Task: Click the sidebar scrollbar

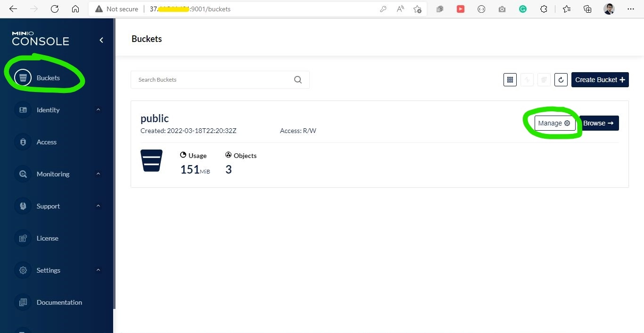Action: (115, 164)
